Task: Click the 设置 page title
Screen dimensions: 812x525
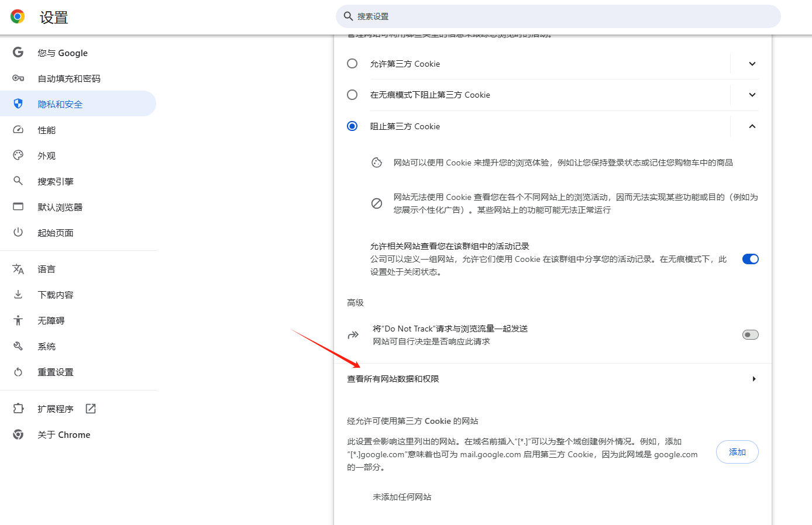Action: click(x=54, y=18)
